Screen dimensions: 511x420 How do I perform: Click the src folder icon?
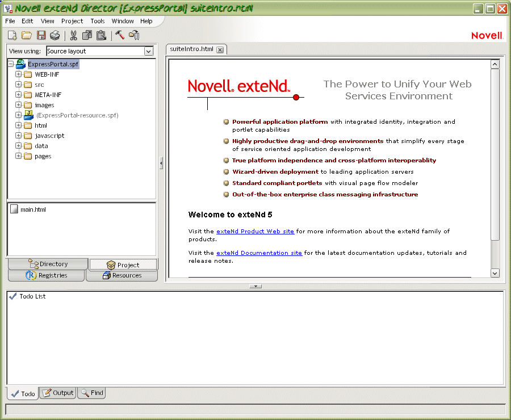tap(28, 85)
